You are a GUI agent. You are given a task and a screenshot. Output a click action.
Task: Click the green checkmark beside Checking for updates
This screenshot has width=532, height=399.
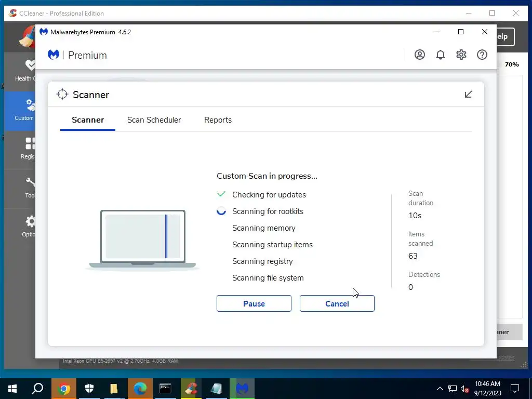click(221, 194)
